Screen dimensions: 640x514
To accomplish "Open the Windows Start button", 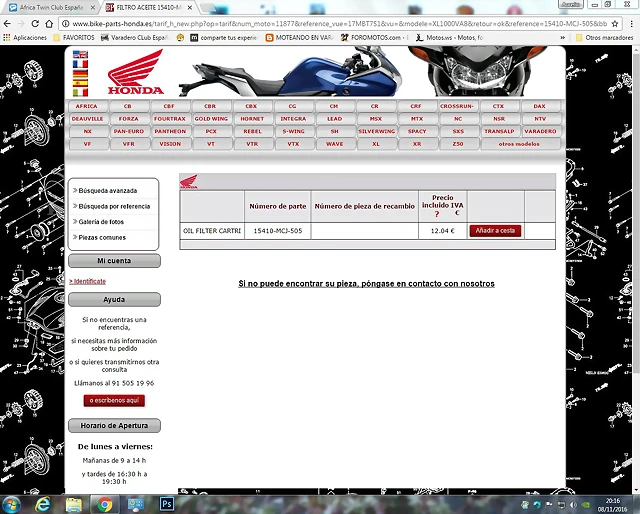I will (x=11, y=505).
